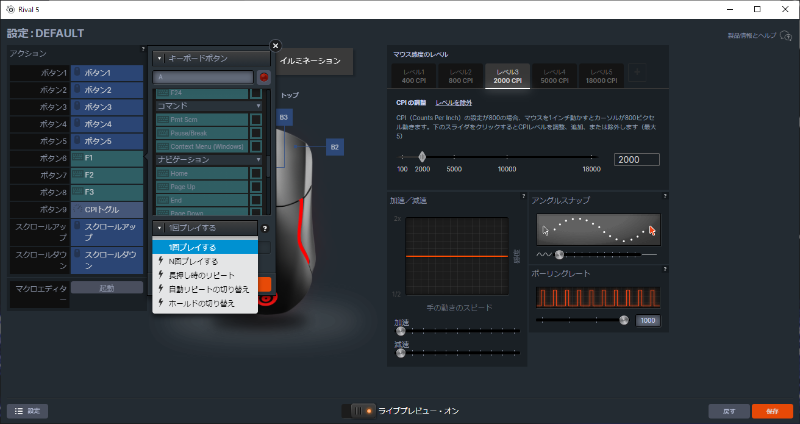Click the polling rate slider handle

pos(623,320)
